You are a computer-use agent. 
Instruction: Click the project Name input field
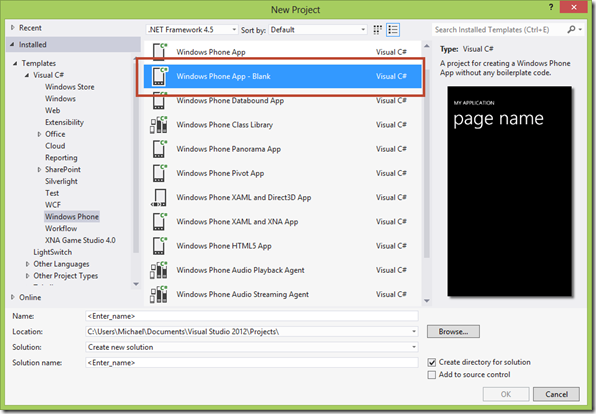pos(252,316)
